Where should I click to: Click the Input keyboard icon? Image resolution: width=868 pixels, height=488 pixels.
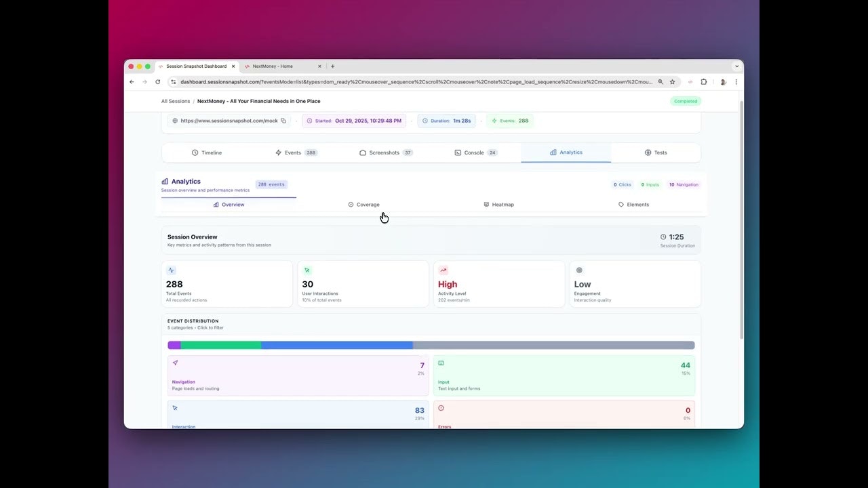(441, 363)
